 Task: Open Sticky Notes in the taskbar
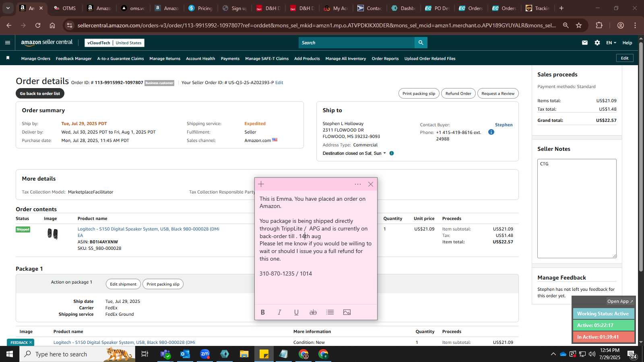(264, 354)
